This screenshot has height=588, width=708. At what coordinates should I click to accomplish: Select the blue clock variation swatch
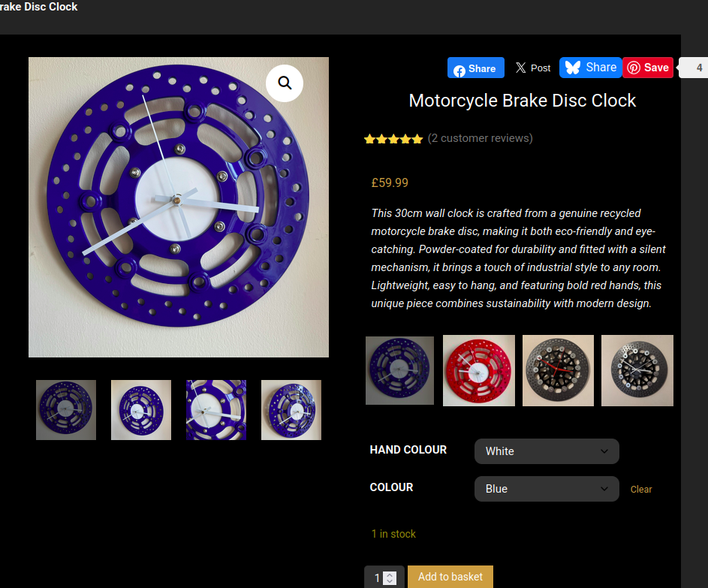(x=399, y=370)
